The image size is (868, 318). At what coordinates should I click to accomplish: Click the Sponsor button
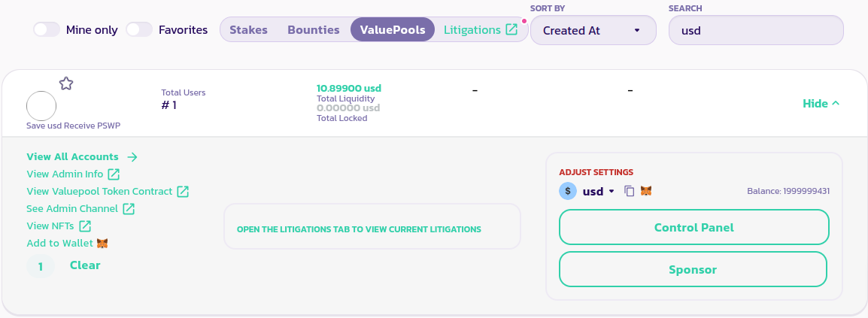pos(693,269)
